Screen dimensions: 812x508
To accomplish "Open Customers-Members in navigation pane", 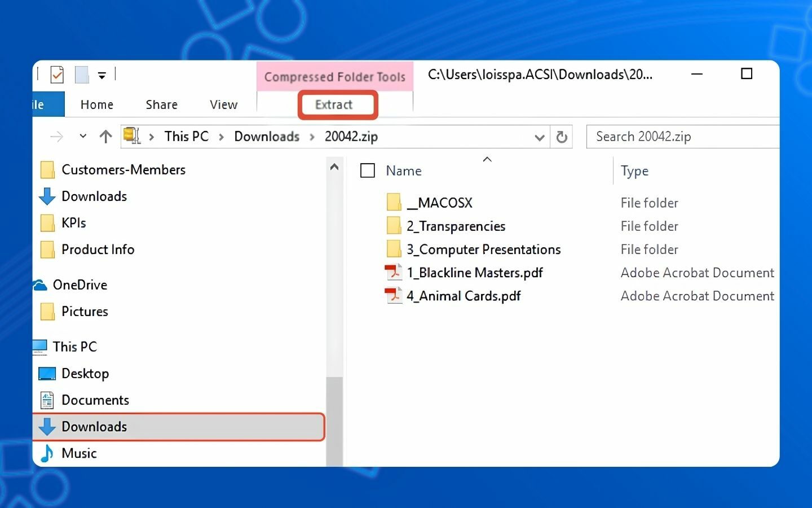I will coord(123,169).
